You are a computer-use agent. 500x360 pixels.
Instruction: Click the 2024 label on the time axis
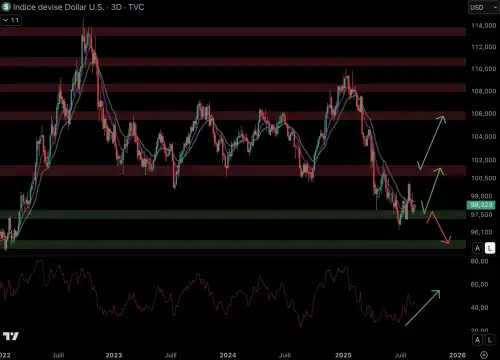228,355
